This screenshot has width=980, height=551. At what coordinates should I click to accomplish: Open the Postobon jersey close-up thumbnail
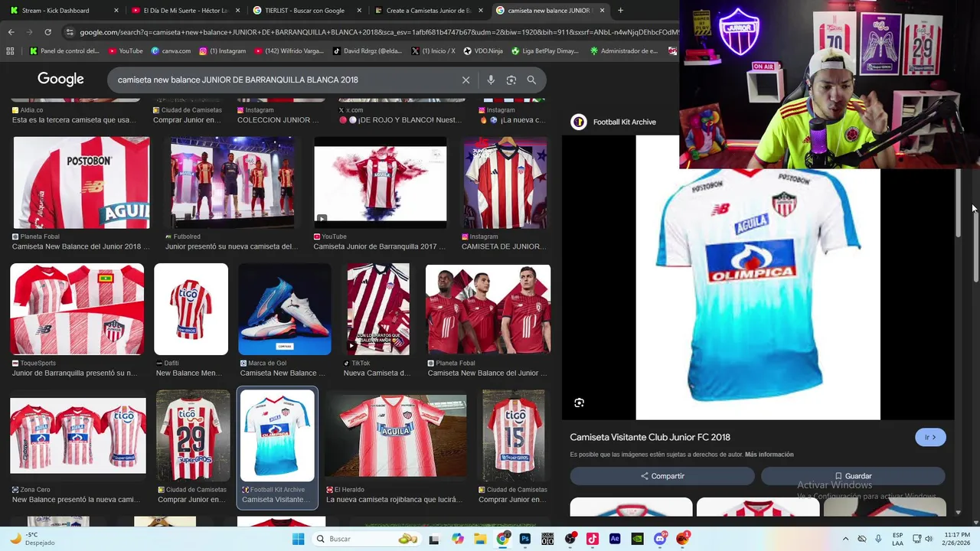point(81,183)
